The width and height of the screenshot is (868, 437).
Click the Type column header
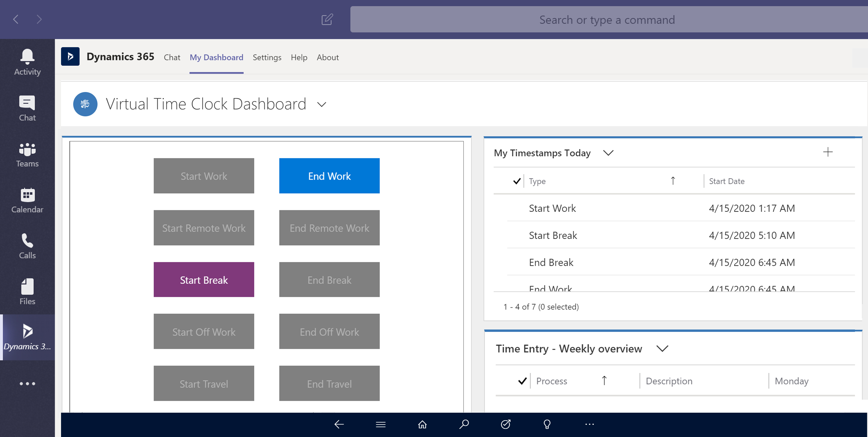pyautogui.click(x=537, y=181)
